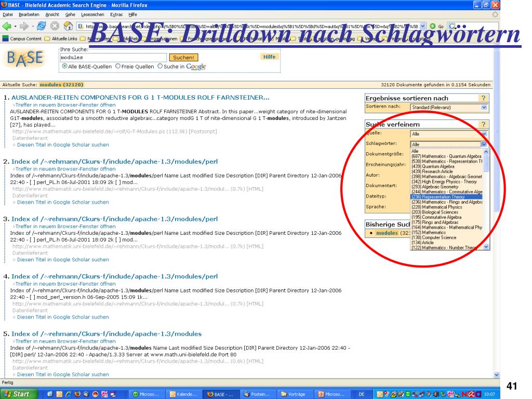
Task: Click the yellow 'Hilfe' button beside the search box
Action: 270,57
